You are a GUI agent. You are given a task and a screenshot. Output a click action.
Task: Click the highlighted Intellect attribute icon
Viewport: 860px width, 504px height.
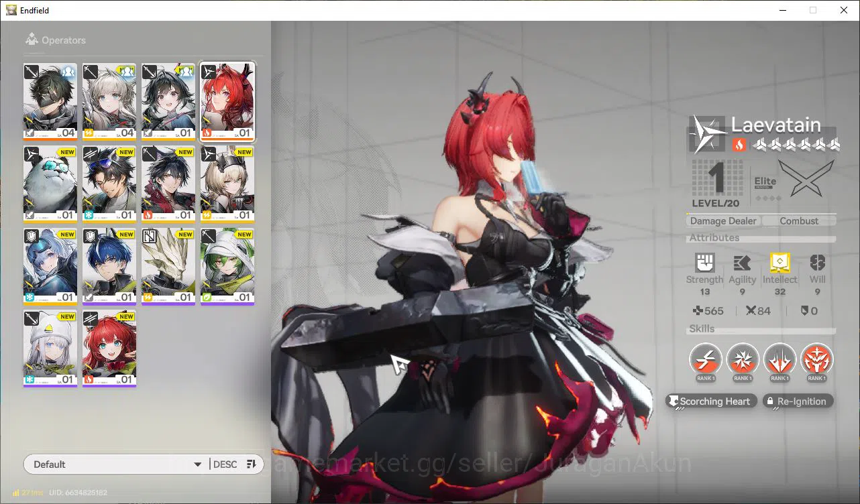point(780,262)
